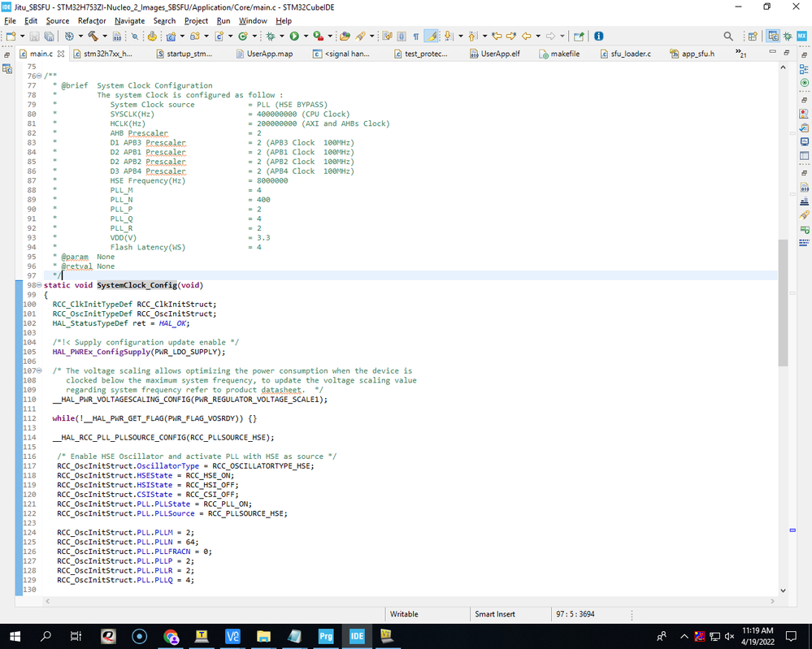Open Chrome from the taskbar
812x649 pixels.
[171, 636]
